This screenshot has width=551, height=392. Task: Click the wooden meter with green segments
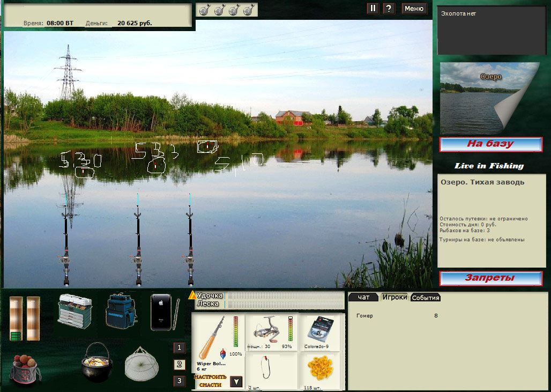[16, 319]
